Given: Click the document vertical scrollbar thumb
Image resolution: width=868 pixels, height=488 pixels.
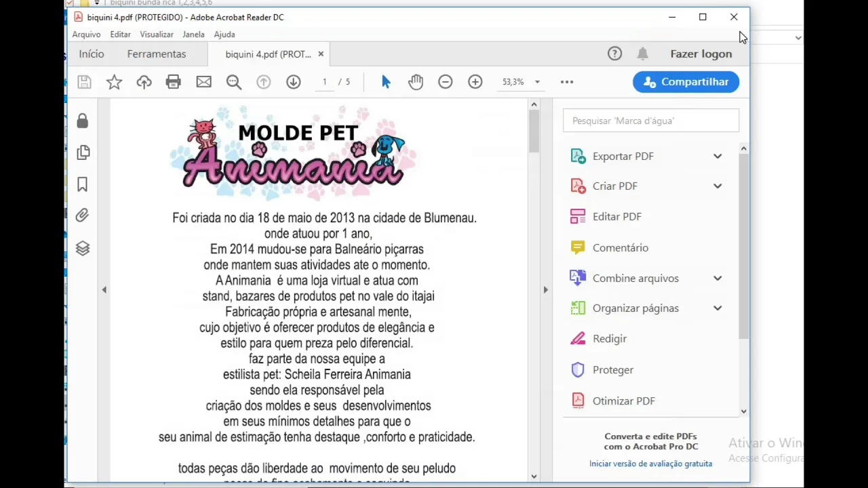Looking at the screenshot, I should [534, 130].
